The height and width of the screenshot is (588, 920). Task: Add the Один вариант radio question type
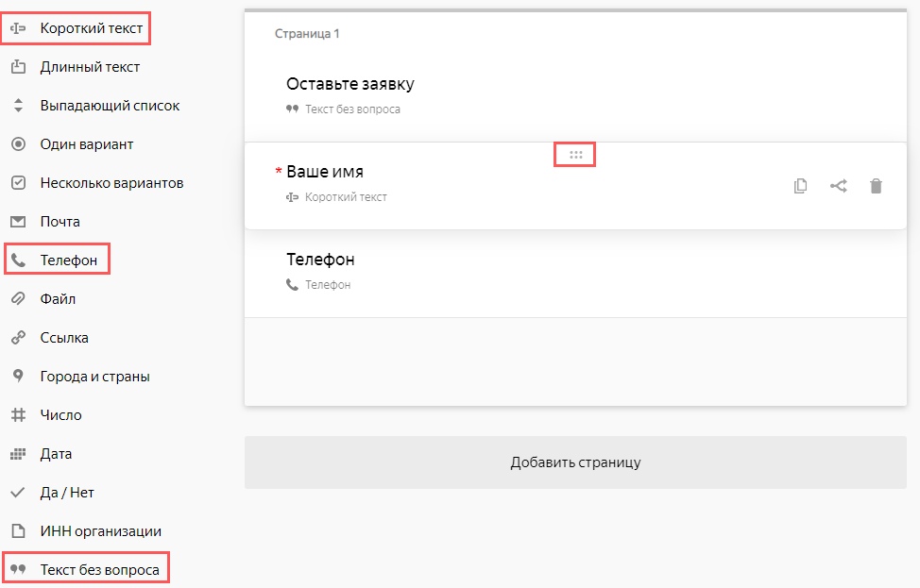click(86, 144)
